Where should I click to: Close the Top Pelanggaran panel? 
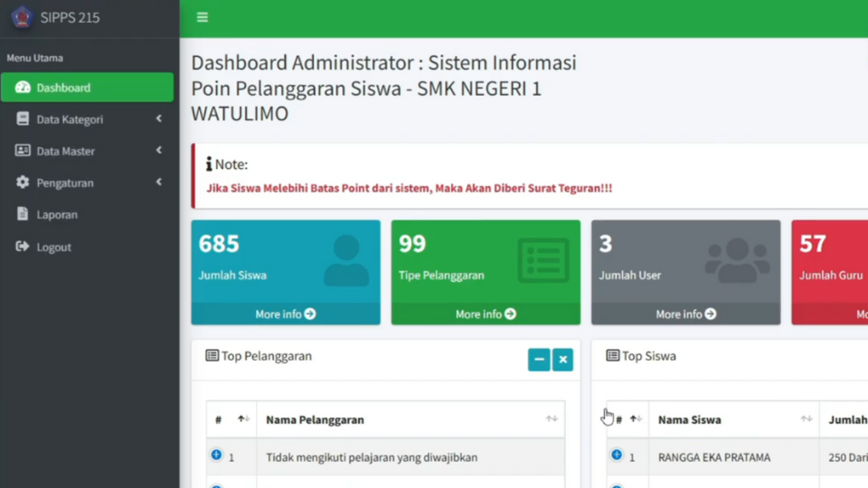click(x=562, y=360)
